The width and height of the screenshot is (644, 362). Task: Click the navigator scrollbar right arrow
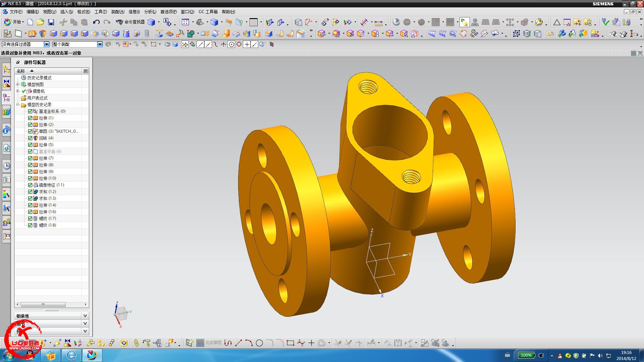[86, 304]
